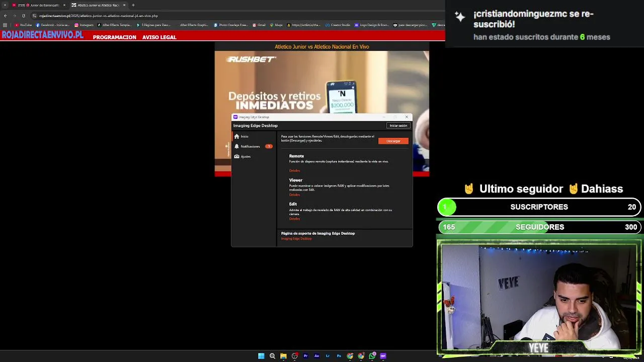644x362 pixels.
Task: Click the Imaging Edge Desktop title bar icon
Action: [235, 117]
